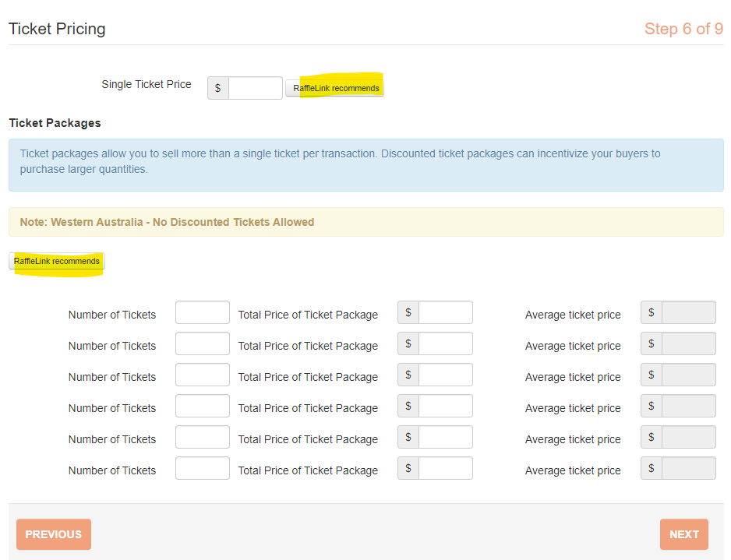This screenshot has height=560, width=731.
Task: Enter first row Total Price of Ticket Package field
Action: (445, 313)
